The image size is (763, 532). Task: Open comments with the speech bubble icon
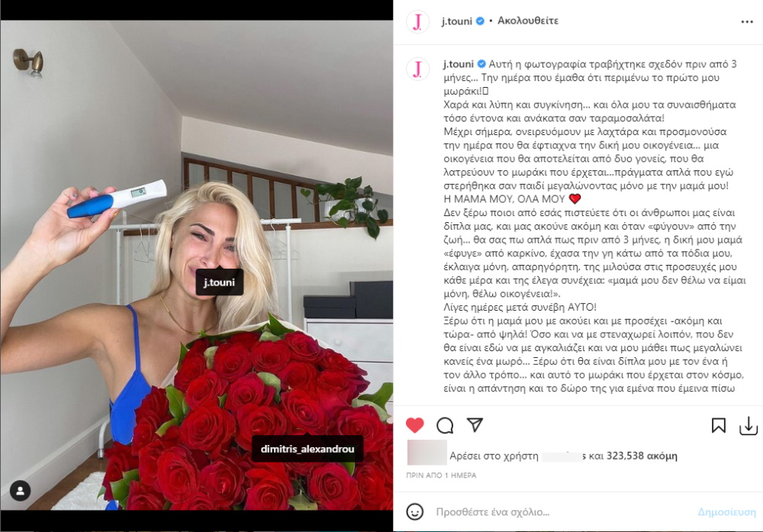point(445,425)
